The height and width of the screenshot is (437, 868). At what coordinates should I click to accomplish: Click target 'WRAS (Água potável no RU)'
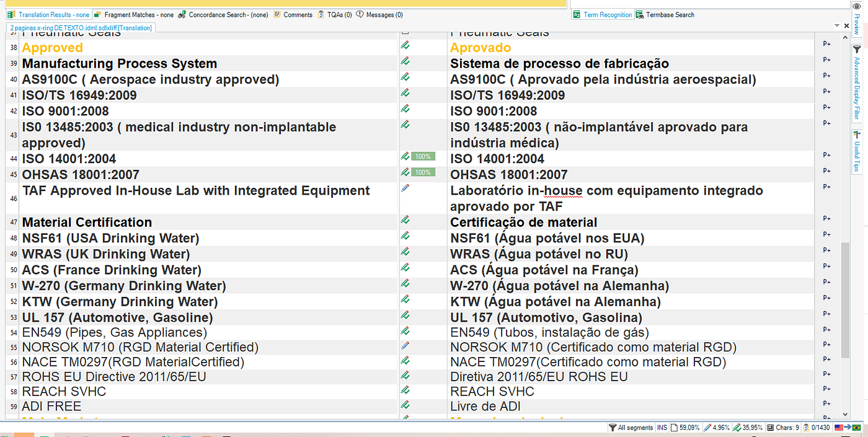coord(539,254)
